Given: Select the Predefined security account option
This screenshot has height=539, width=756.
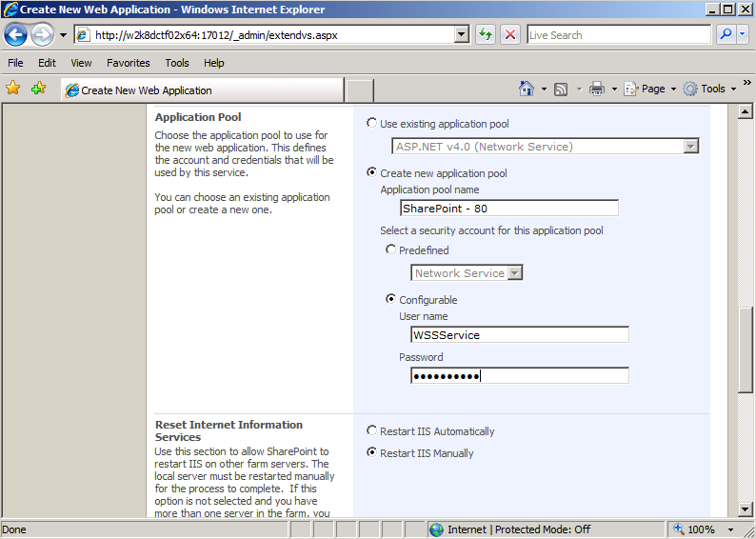Looking at the screenshot, I should point(390,250).
